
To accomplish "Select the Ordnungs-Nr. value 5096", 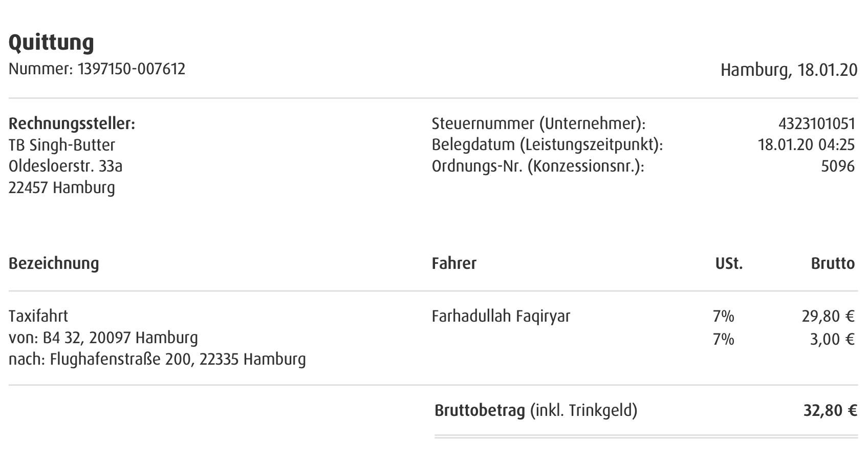I will tap(838, 166).
